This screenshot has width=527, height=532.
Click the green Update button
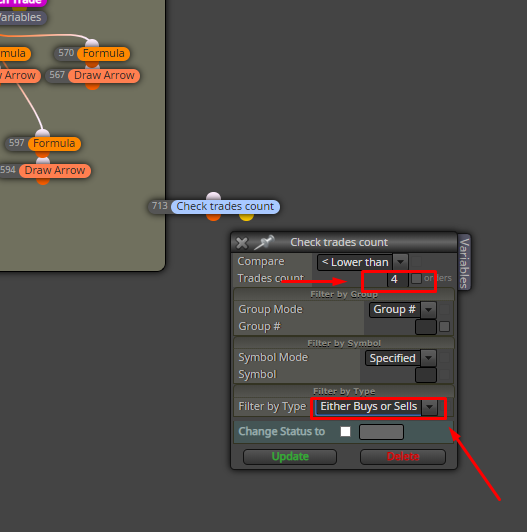[290, 457]
